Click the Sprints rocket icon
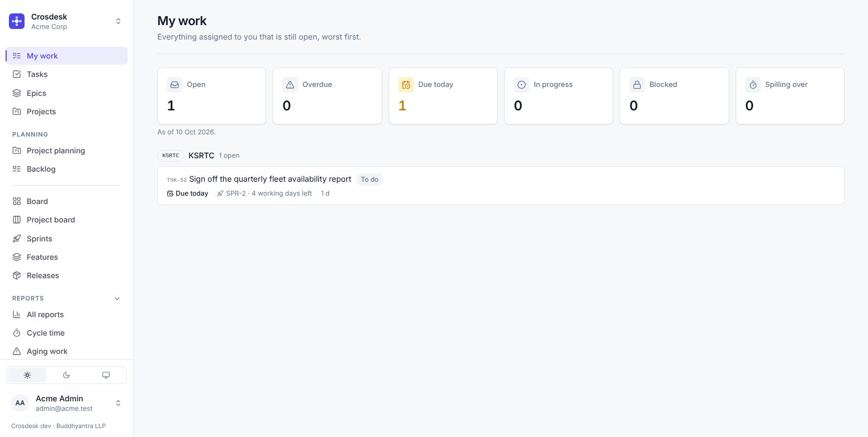This screenshot has height=437, width=868. (17, 239)
